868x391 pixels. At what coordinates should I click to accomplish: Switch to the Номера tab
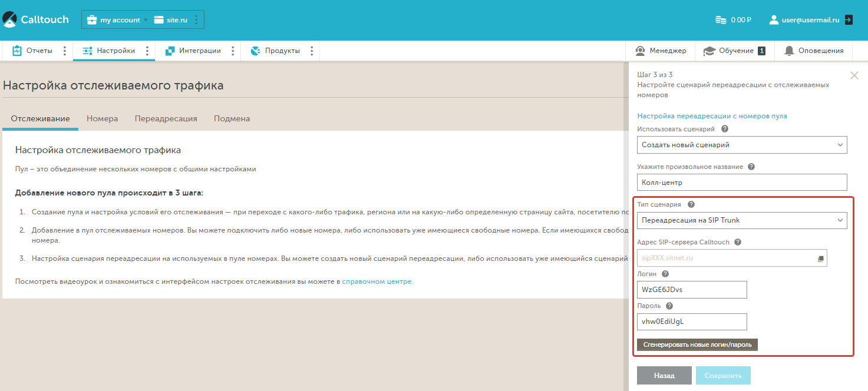click(x=102, y=118)
